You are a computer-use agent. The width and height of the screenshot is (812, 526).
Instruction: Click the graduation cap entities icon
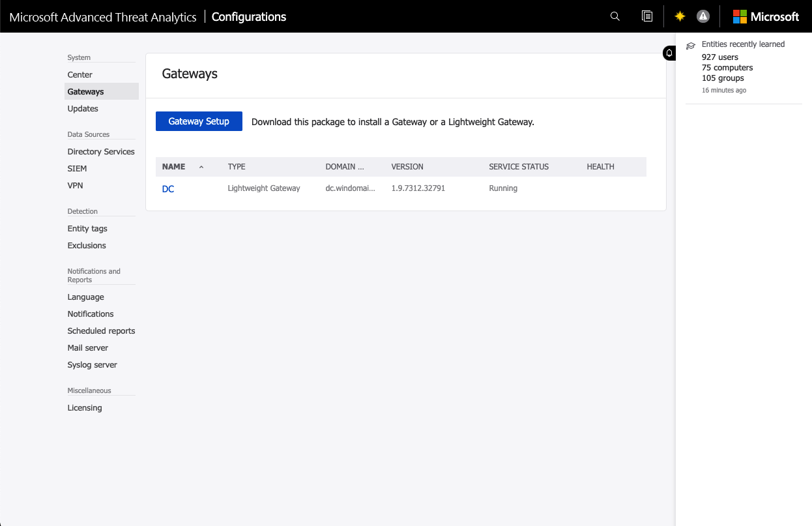pyautogui.click(x=691, y=46)
